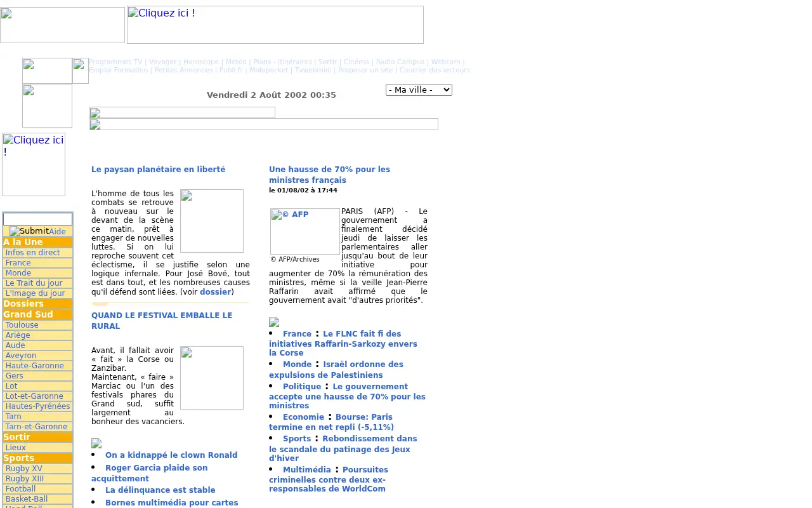Open the '© AFP' photo thumbnail
This screenshot has width=812, height=508.
coord(305,231)
